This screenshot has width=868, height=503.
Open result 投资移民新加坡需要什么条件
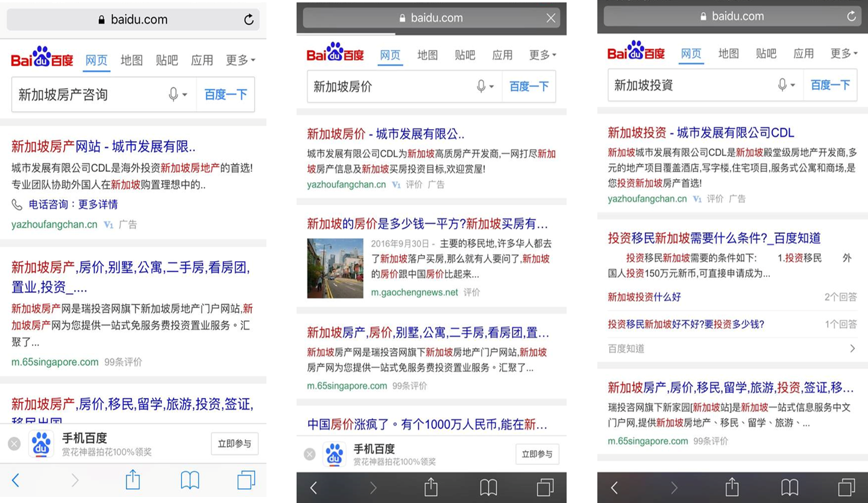[x=714, y=238]
